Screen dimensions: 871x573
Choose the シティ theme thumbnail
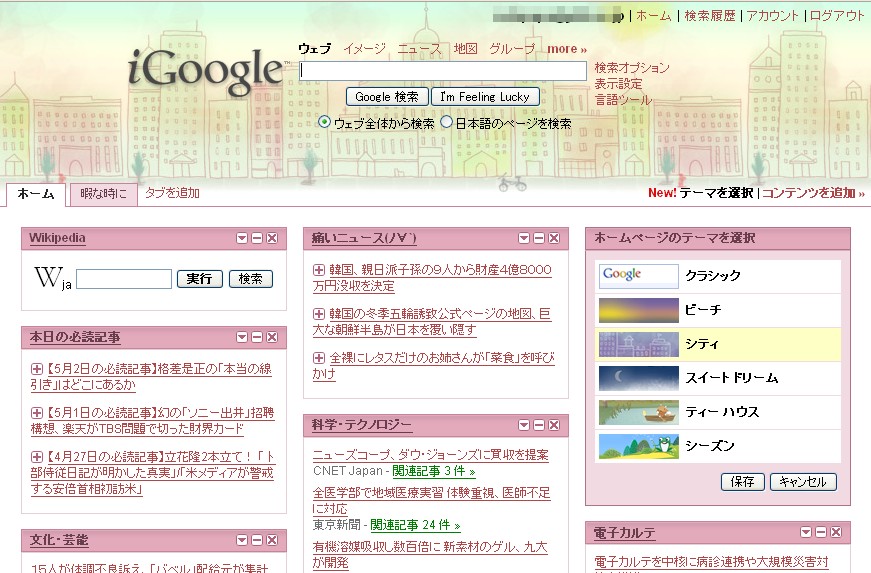tap(638, 344)
